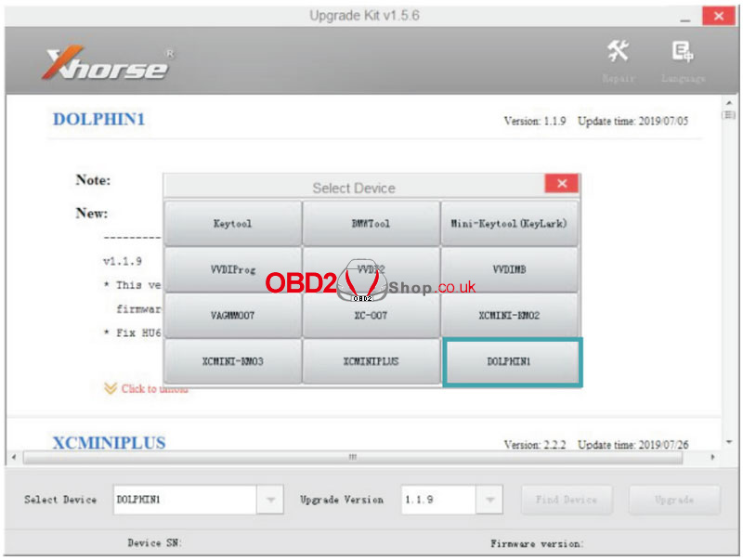This screenshot has height=560, width=743.
Task: Choose XCMINI-KM02 device button
Action: point(509,315)
